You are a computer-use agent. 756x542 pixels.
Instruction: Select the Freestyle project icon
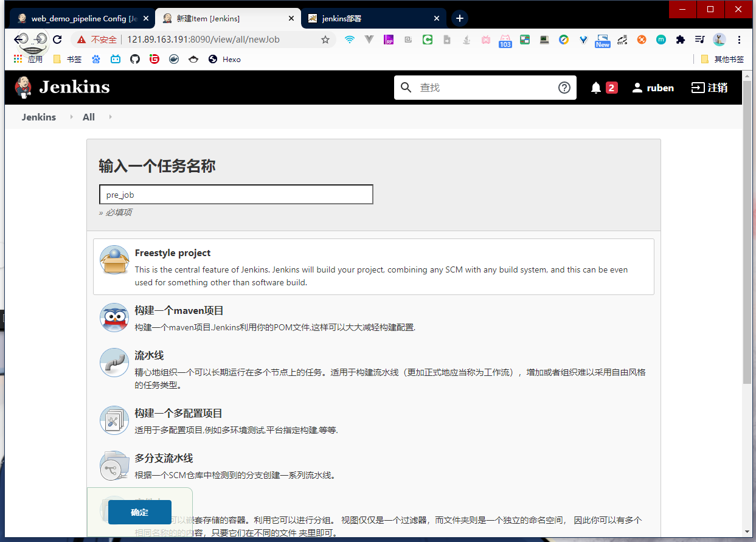pyautogui.click(x=114, y=261)
